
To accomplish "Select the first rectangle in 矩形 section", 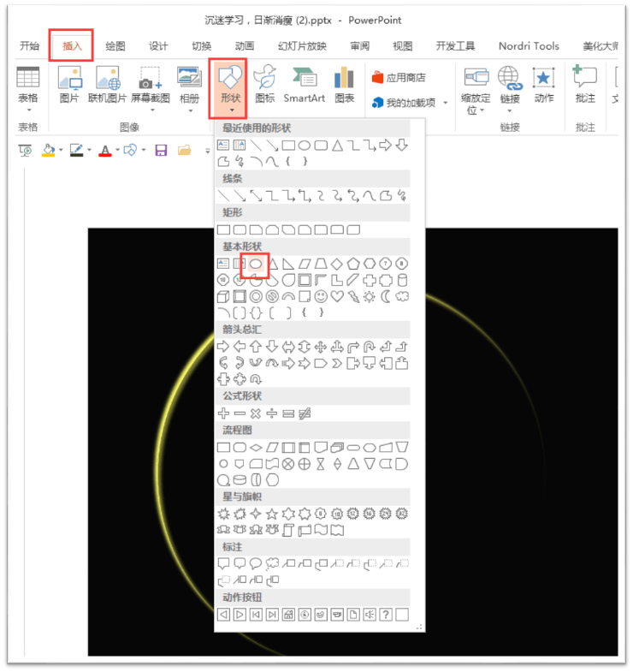I will [x=223, y=229].
